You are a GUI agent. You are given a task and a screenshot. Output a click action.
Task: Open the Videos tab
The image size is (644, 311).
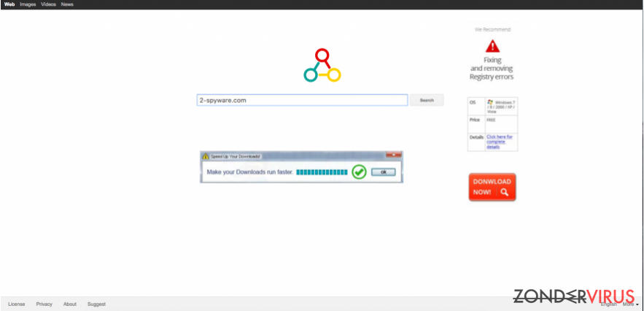pos(48,4)
